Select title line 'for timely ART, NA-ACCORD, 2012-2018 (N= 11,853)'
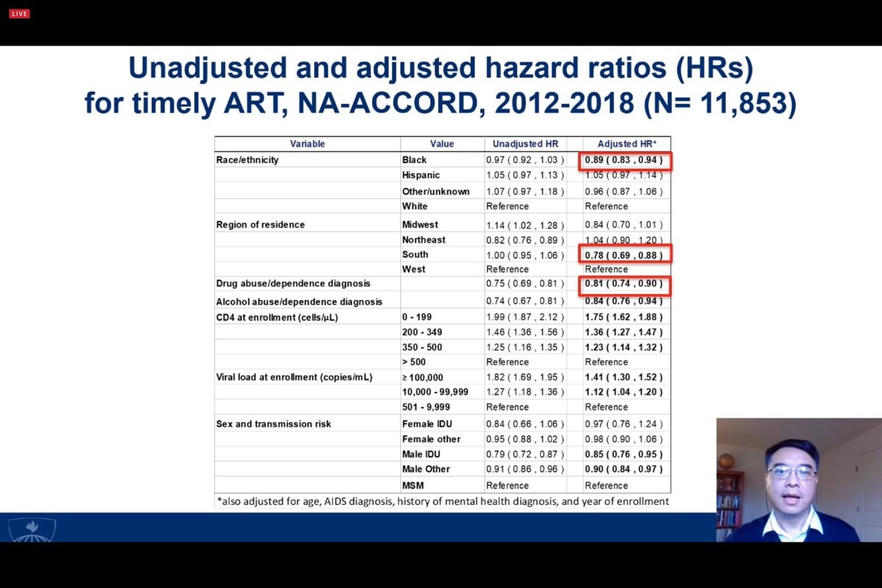Viewport: 882px width, 588px height. coord(441,104)
